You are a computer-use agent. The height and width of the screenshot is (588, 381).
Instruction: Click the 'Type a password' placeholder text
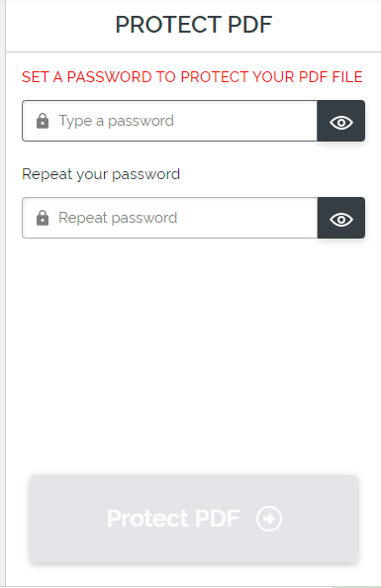[x=116, y=121]
